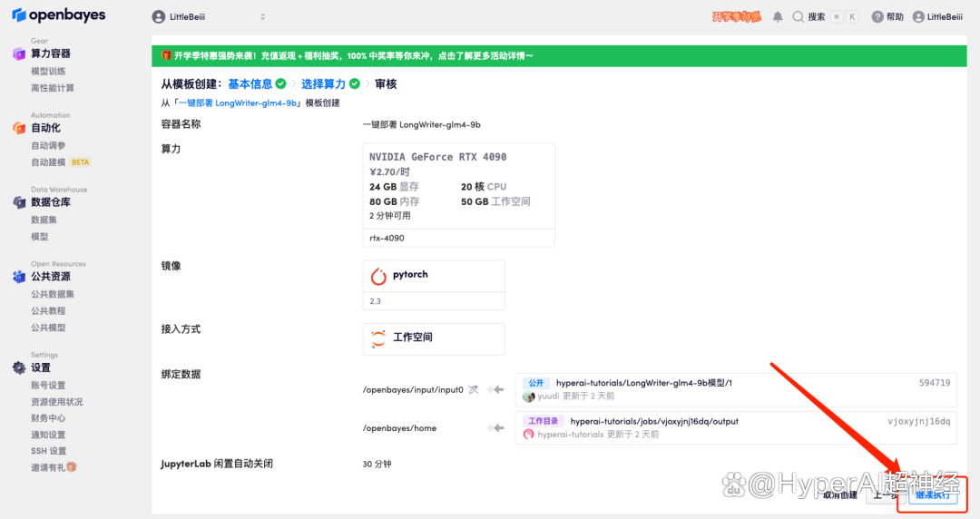This screenshot has height=519, width=980.
Task: Open the openbayes logo home link
Action: click(59, 15)
